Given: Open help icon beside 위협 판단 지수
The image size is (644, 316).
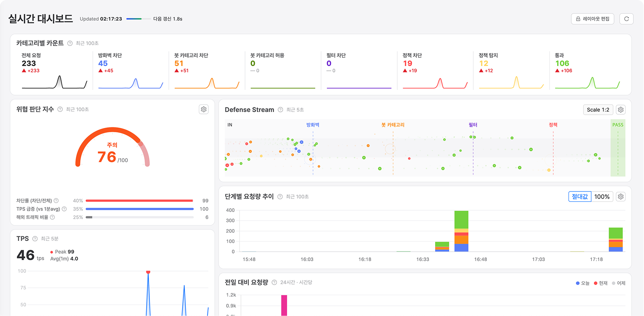Looking at the screenshot, I should (60, 109).
